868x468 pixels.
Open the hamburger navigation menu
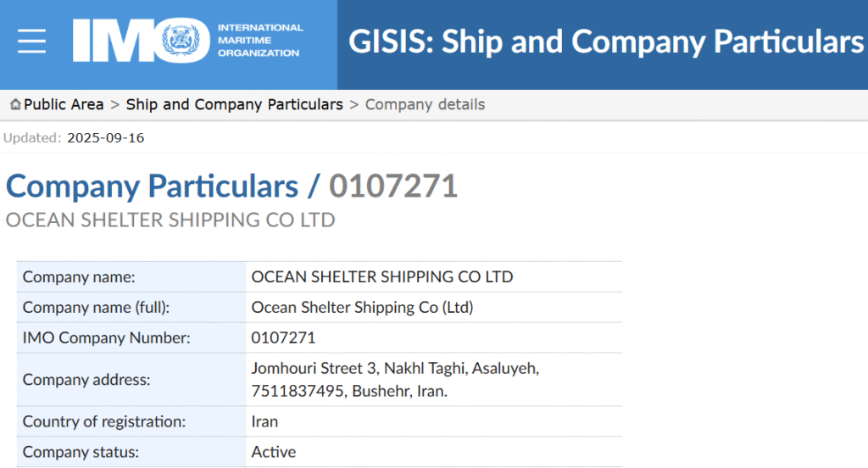click(x=32, y=41)
